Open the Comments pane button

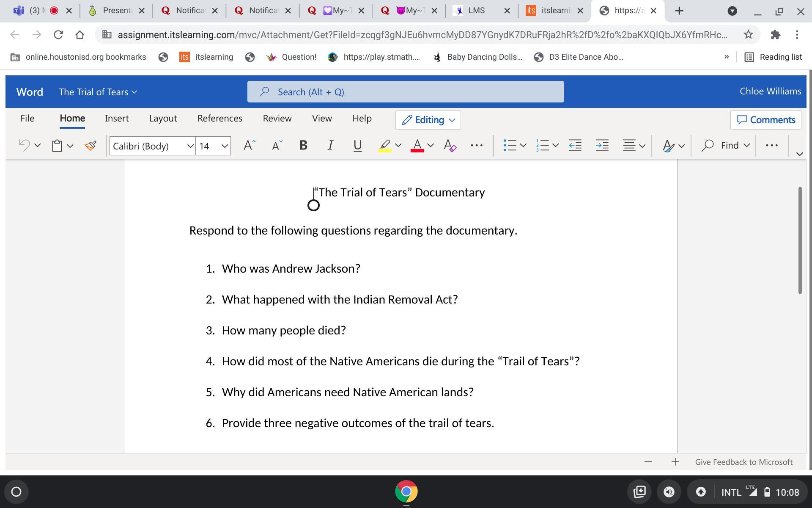(x=765, y=120)
